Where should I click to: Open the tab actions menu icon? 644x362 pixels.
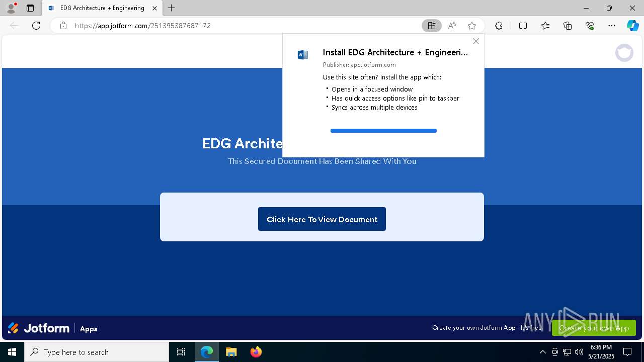(30, 8)
